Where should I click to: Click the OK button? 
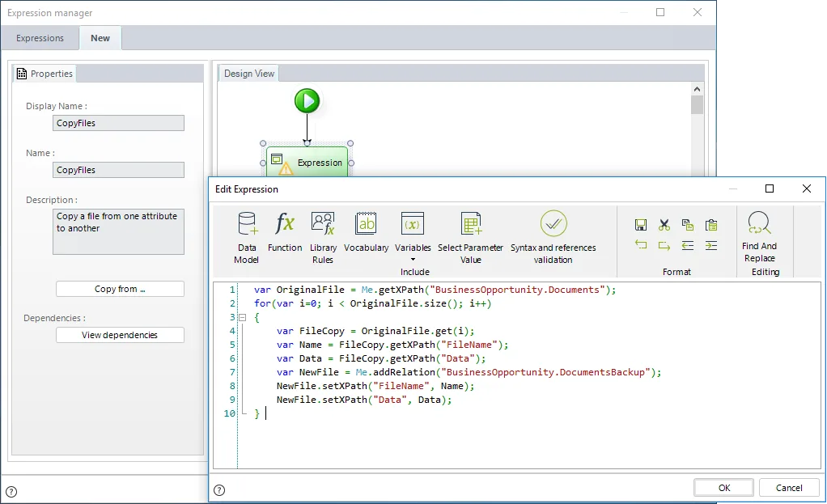724,488
